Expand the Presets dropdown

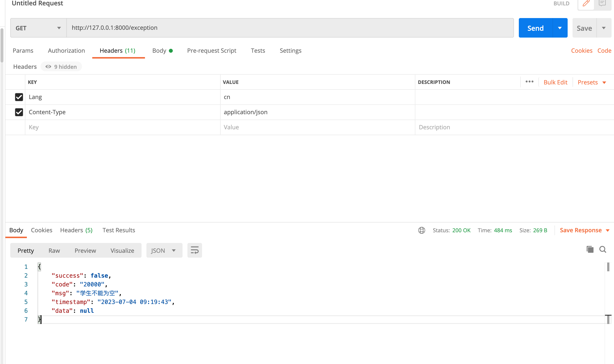592,82
